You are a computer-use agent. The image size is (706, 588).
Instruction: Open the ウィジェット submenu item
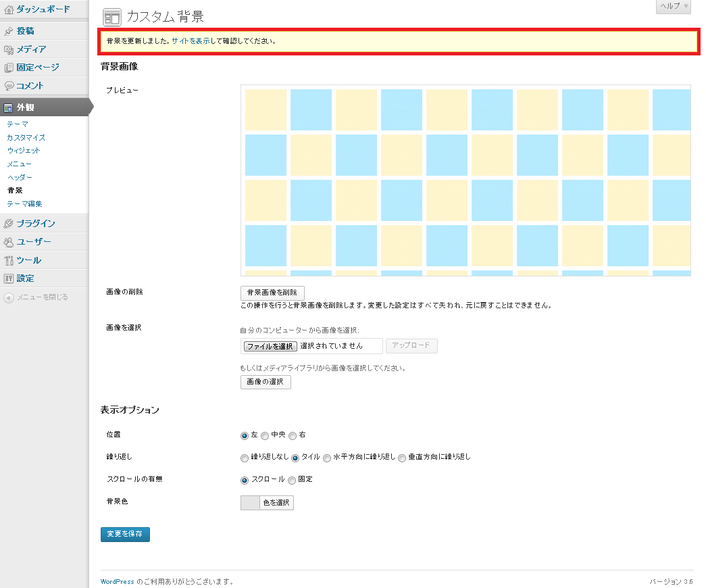(24, 151)
